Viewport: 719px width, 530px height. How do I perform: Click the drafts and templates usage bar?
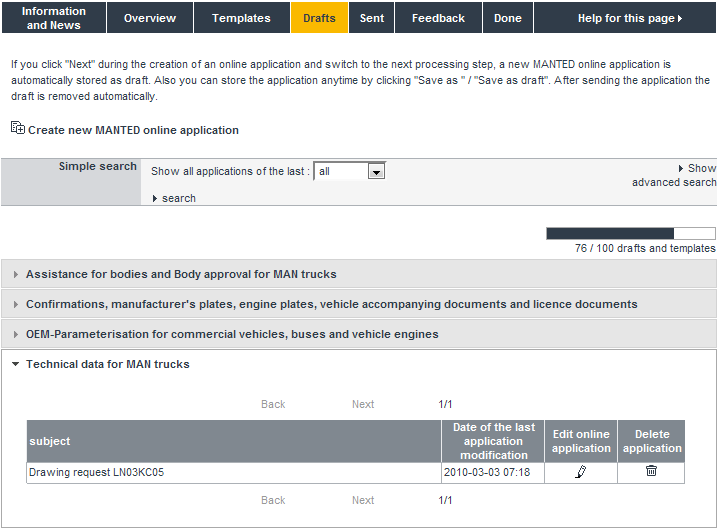(x=631, y=233)
